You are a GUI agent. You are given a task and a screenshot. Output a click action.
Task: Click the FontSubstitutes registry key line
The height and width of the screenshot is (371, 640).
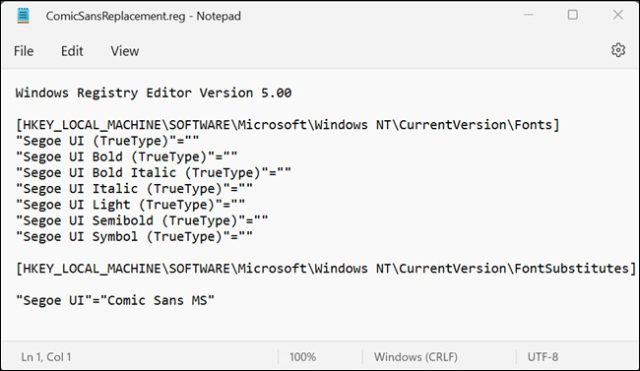click(x=326, y=269)
